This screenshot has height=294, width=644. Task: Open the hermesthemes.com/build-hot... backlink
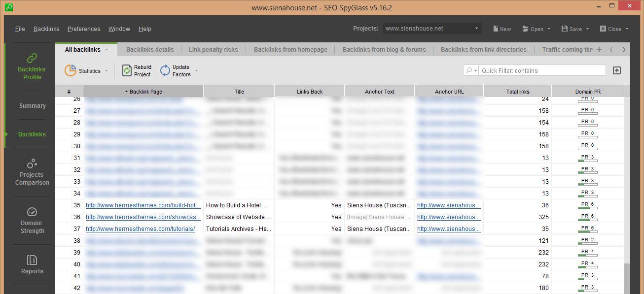click(143, 205)
